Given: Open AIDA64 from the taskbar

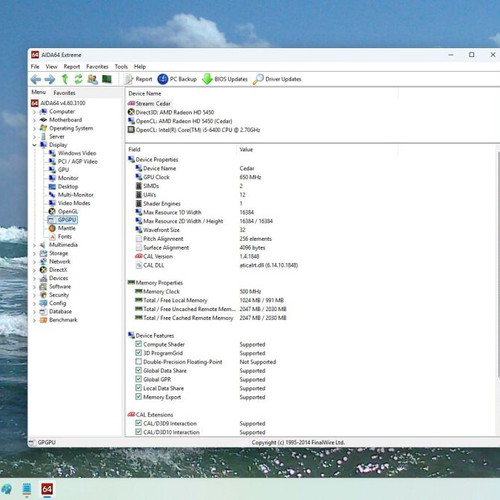Looking at the screenshot, I should pos(47,489).
